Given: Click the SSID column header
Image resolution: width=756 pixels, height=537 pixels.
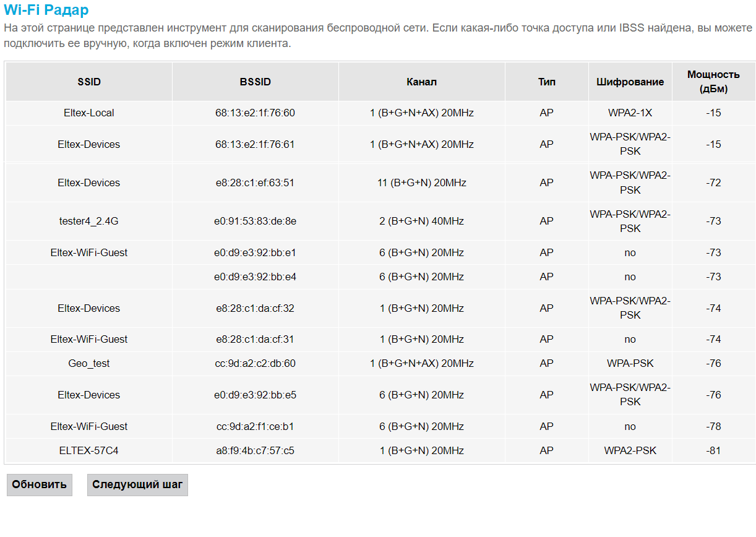Looking at the screenshot, I should [x=89, y=82].
